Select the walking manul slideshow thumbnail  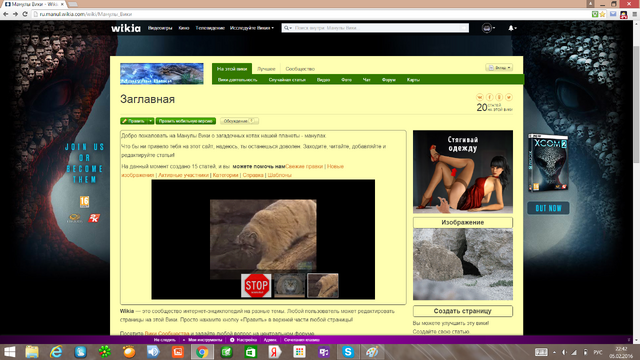(x=323, y=285)
